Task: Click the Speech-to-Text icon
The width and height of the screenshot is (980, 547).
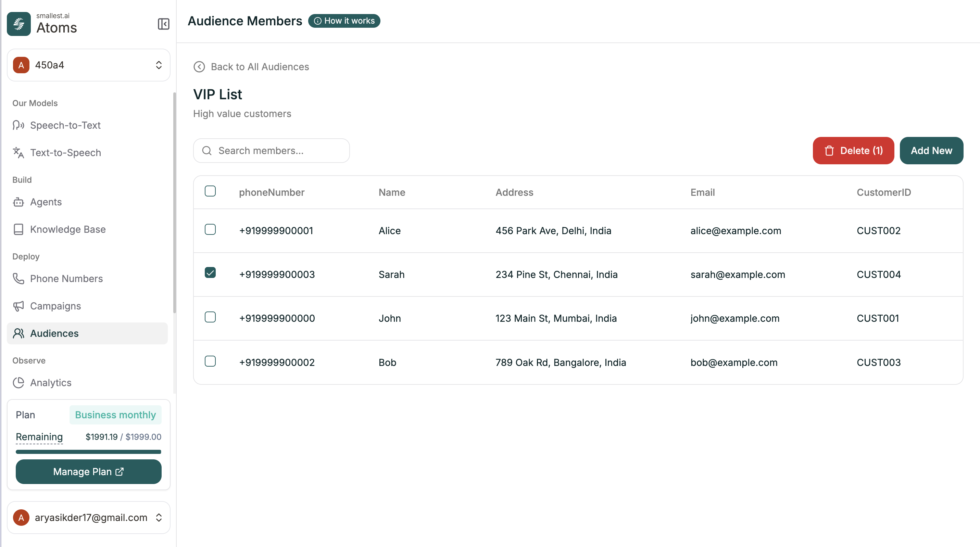Action: click(x=18, y=125)
